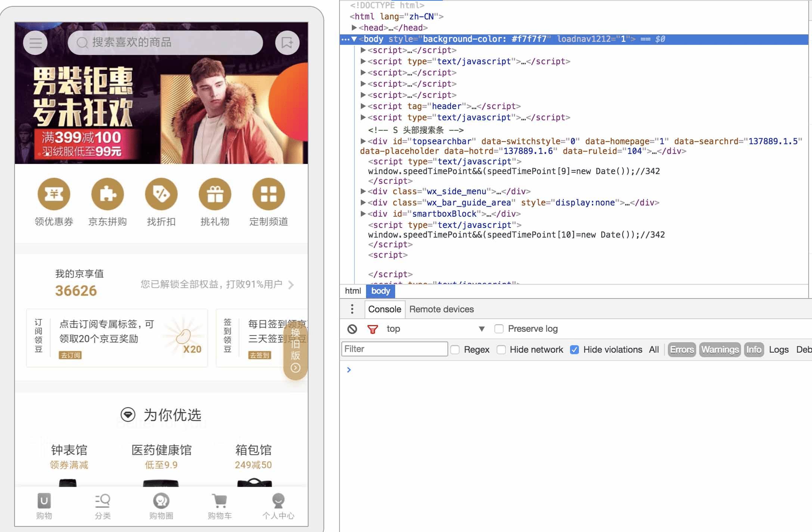This screenshot has height=532, width=812.
Task: Select the 领优惠券 coupon icon
Action: point(53,194)
